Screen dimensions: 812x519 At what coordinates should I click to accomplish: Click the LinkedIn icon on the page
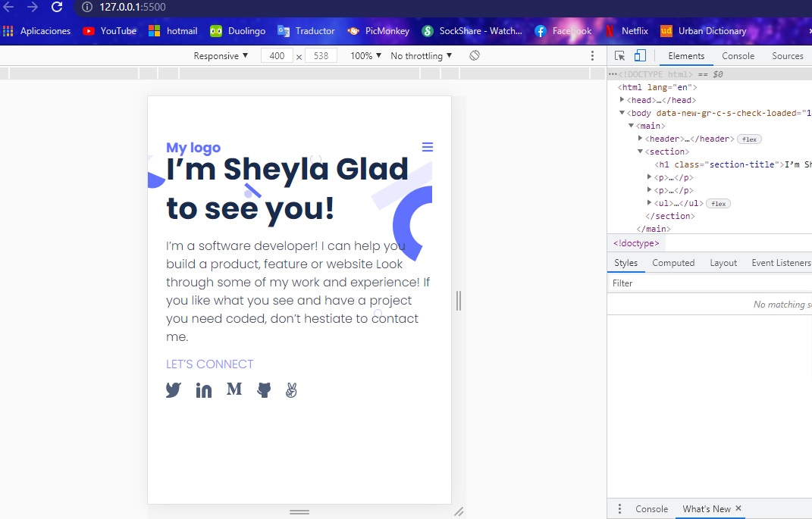point(203,389)
